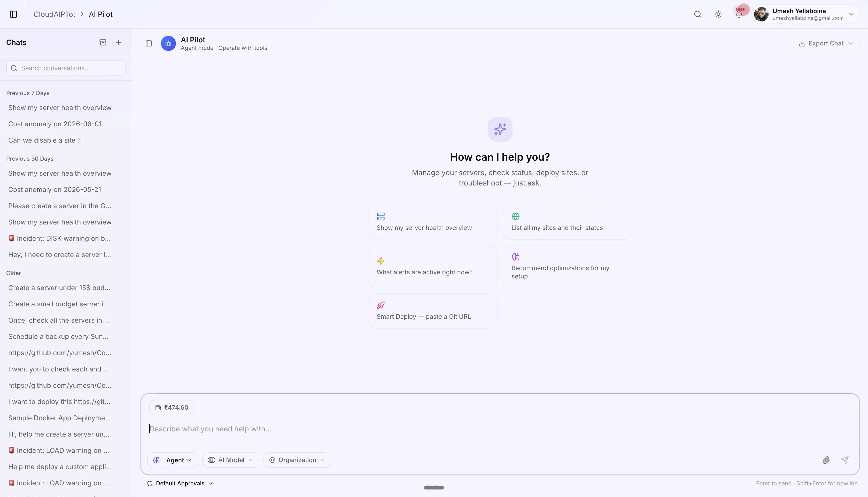Screen dimensions: 868x497
Task: Open archived chats icon
Action: tap(103, 42)
